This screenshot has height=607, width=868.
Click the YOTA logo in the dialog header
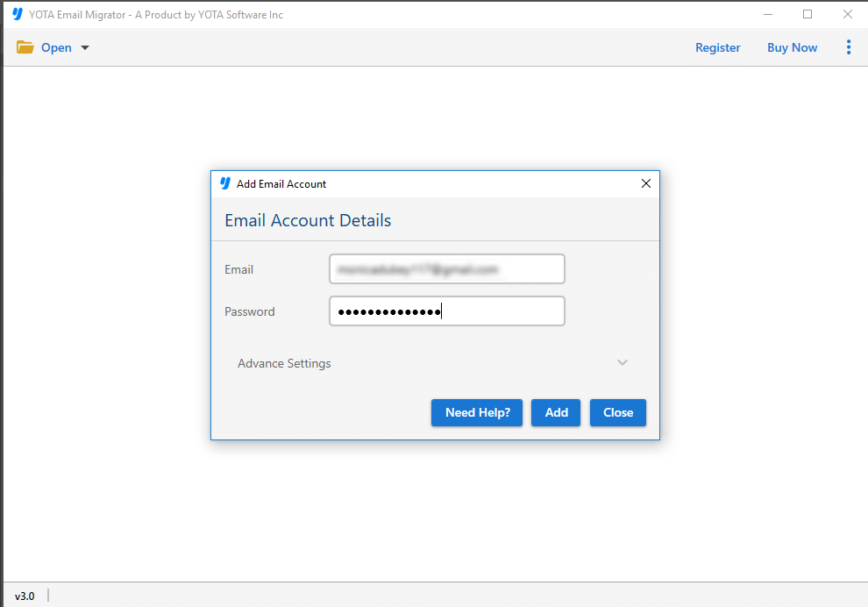click(x=226, y=183)
